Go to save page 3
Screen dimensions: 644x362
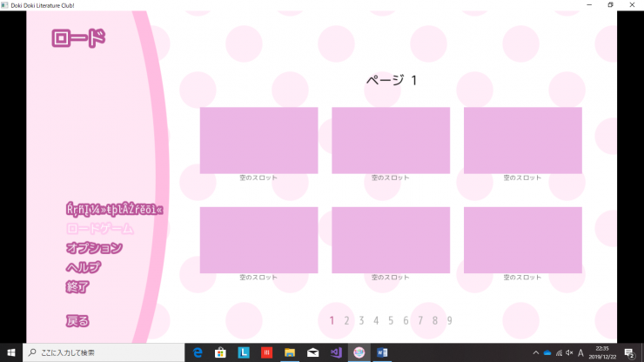[361, 320]
